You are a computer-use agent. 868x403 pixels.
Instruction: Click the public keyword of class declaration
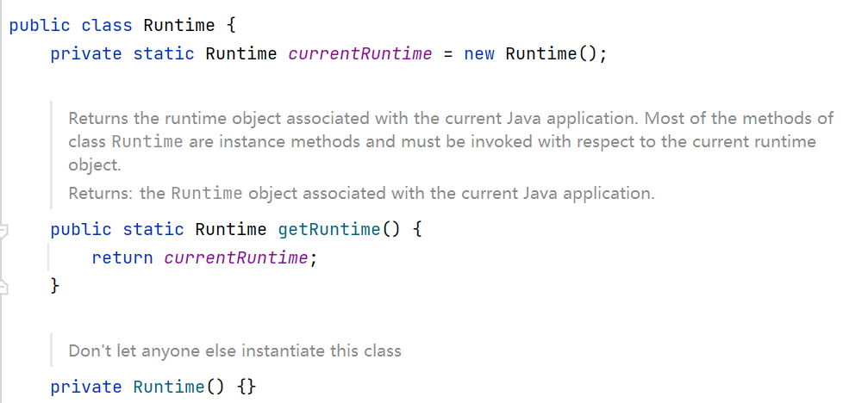[40, 26]
